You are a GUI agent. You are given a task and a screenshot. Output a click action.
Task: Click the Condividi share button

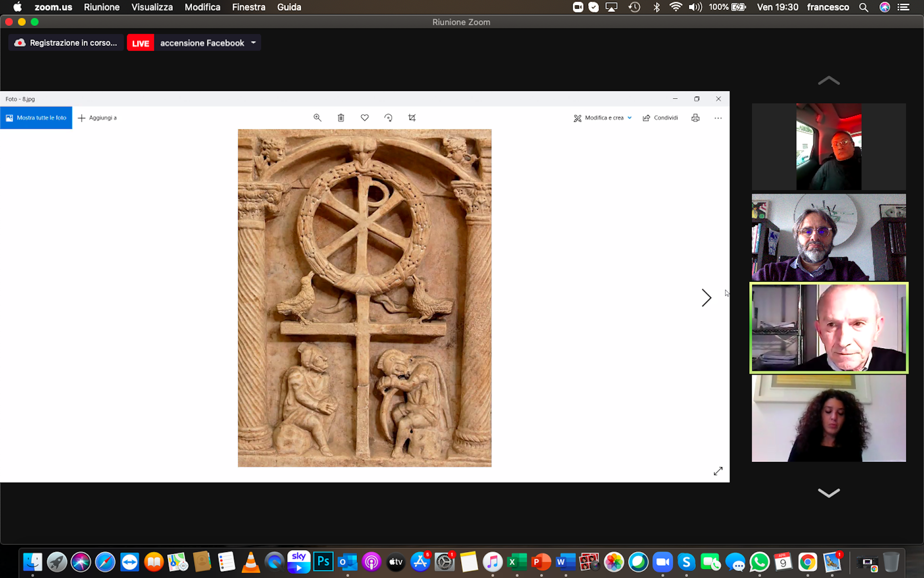pyautogui.click(x=660, y=118)
